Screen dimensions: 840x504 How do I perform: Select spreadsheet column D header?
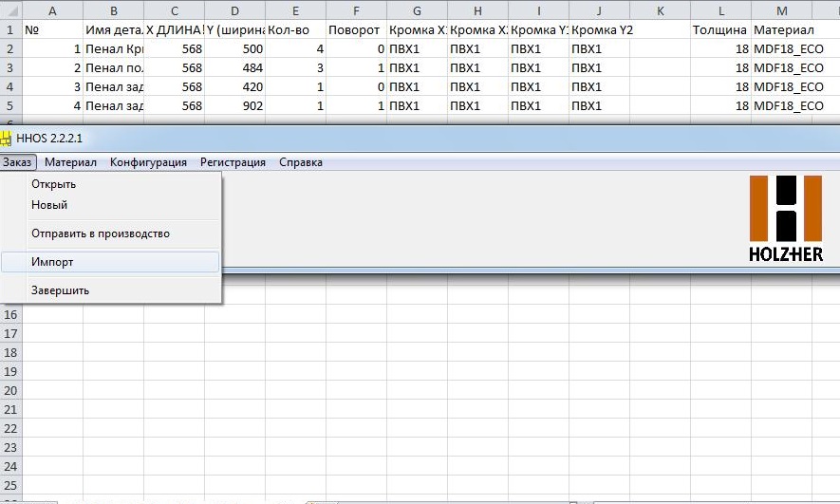point(234,10)
